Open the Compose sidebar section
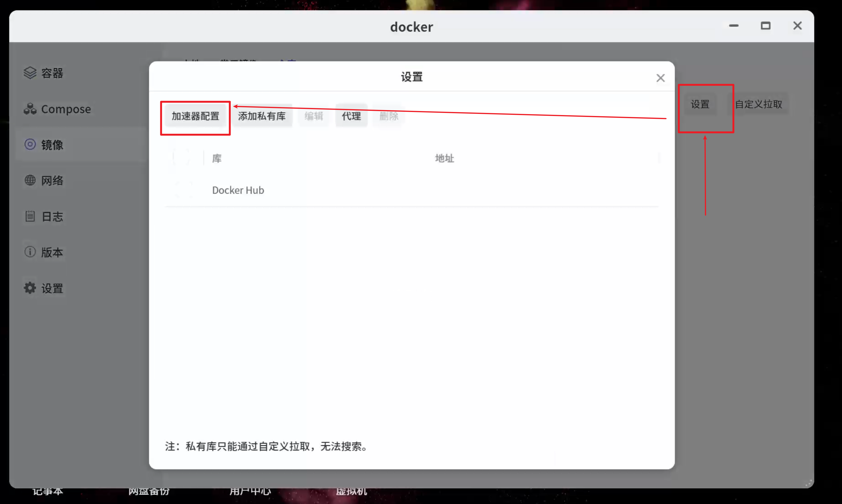The image size is (842, 504). coord(57,109)
